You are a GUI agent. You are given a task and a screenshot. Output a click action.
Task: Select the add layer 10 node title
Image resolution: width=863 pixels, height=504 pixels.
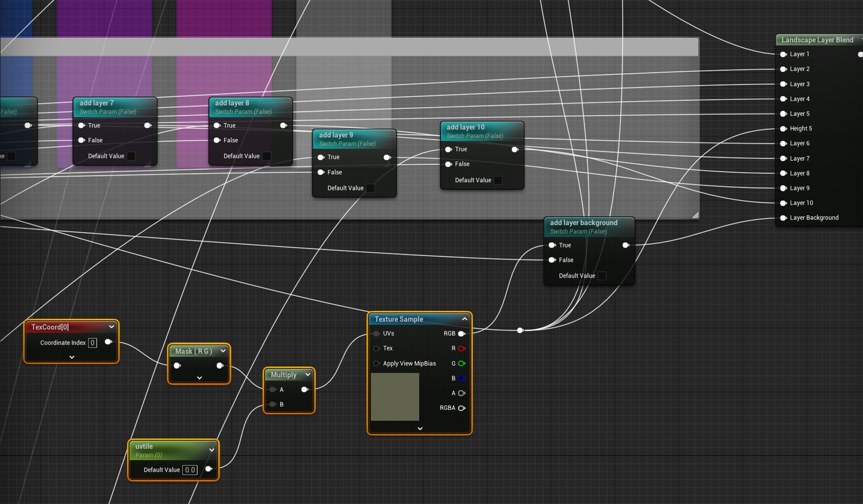(x=466, y=128)
